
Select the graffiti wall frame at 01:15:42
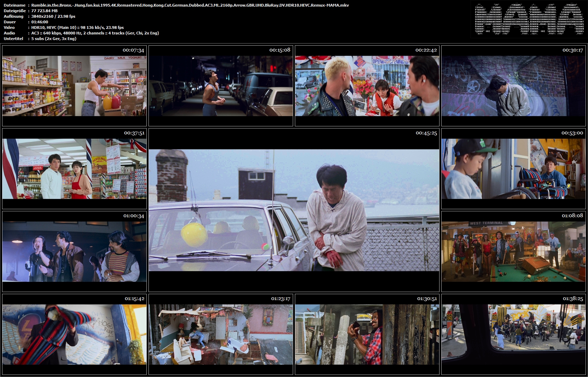[x=74, y=334]
